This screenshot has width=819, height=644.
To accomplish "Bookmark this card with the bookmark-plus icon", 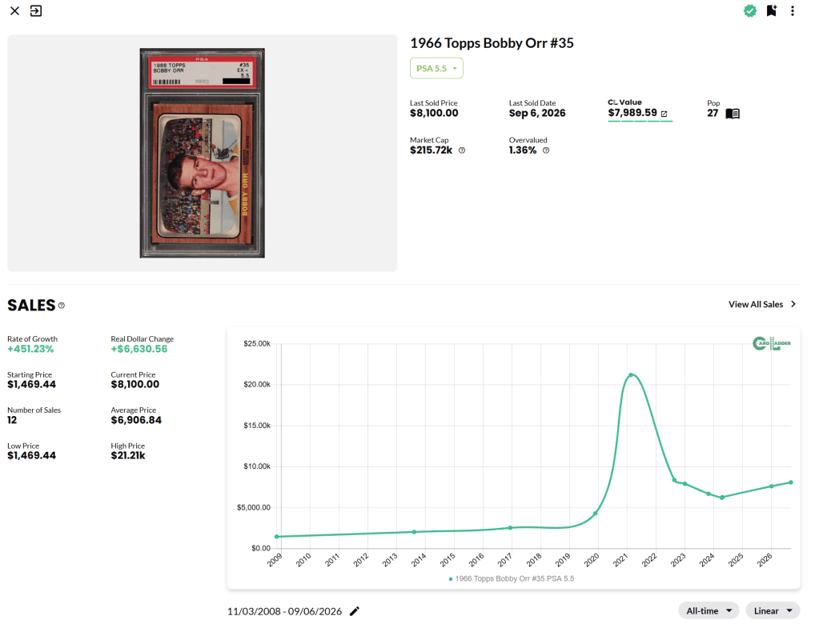I will [772, 11].
